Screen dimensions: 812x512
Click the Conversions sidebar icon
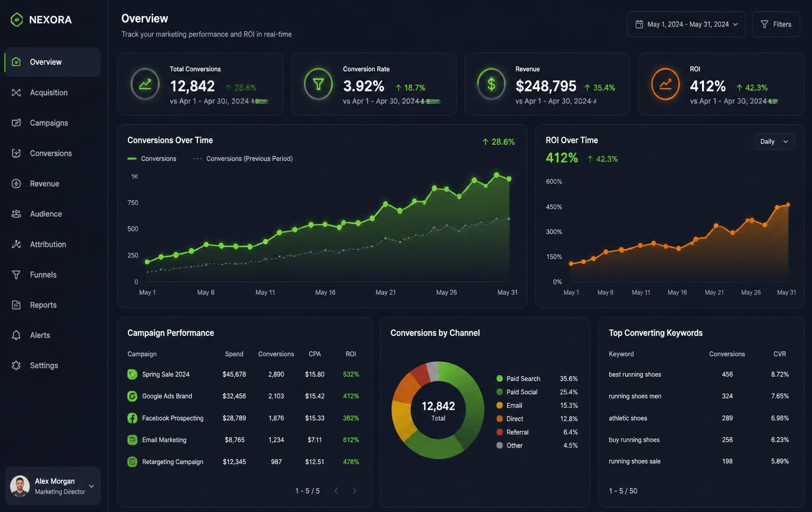[x=16, y=153]
